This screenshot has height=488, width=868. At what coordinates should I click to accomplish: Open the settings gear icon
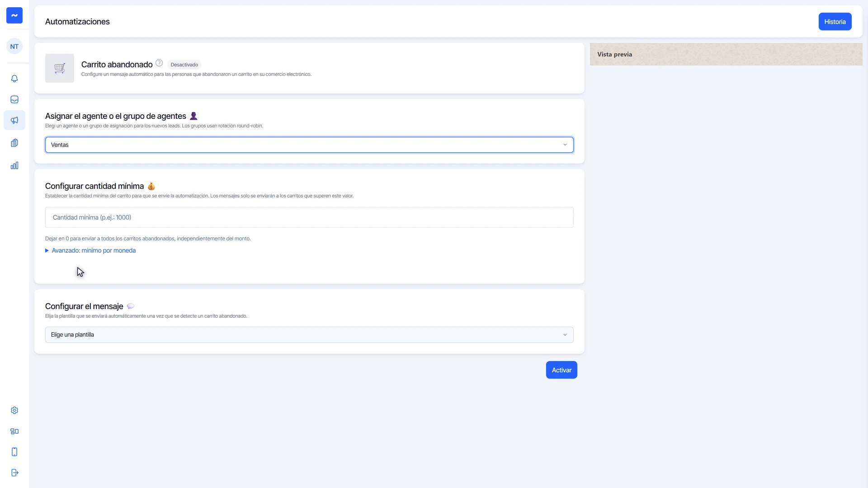point(14,410)
